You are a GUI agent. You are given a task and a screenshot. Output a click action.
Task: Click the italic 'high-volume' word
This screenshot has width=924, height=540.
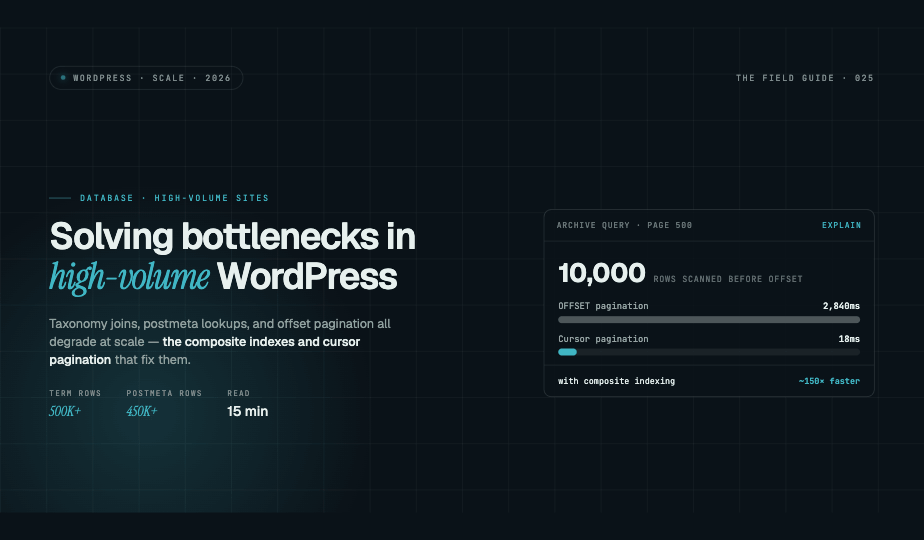(x=129, y=276)
